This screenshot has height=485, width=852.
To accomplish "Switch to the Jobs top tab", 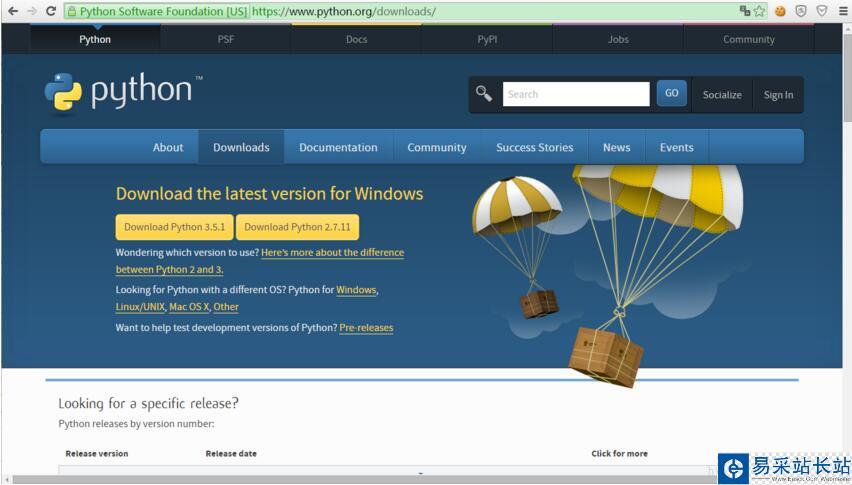I will (x=618, y=39).
